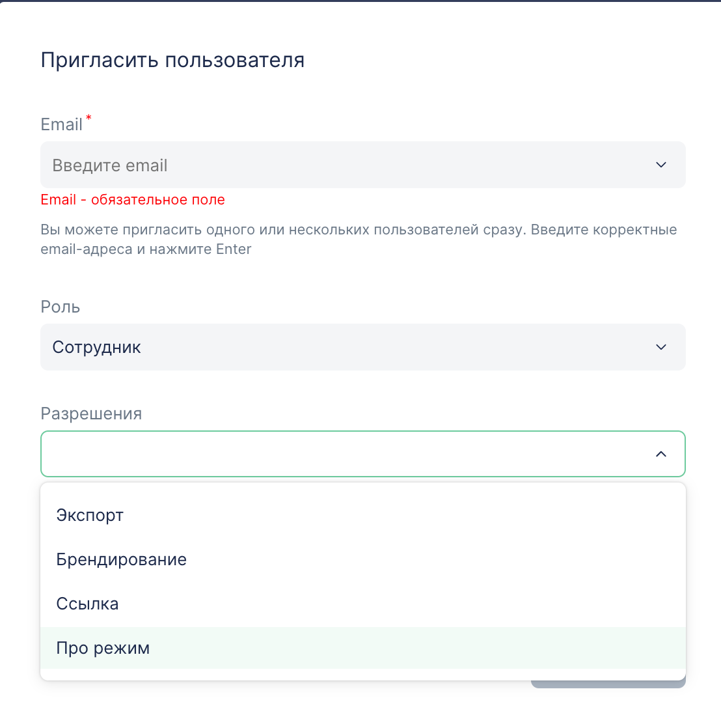721x728 pixels.
Task: Click the chevron arrow in the Email field
Action: tap(661, 165)
